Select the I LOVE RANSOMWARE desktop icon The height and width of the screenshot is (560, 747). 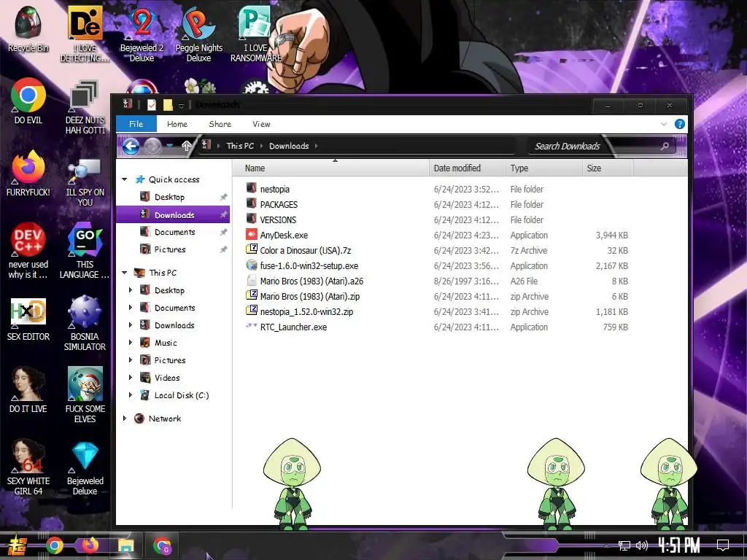(256, 34)
